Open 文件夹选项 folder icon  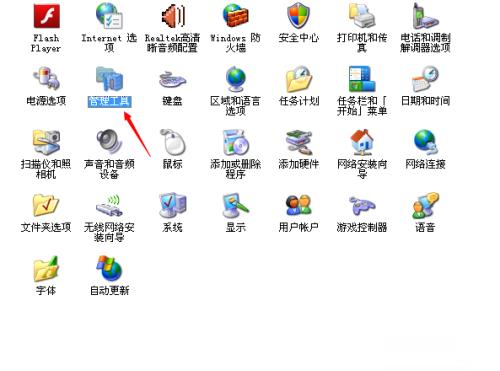tap(46, 205)
